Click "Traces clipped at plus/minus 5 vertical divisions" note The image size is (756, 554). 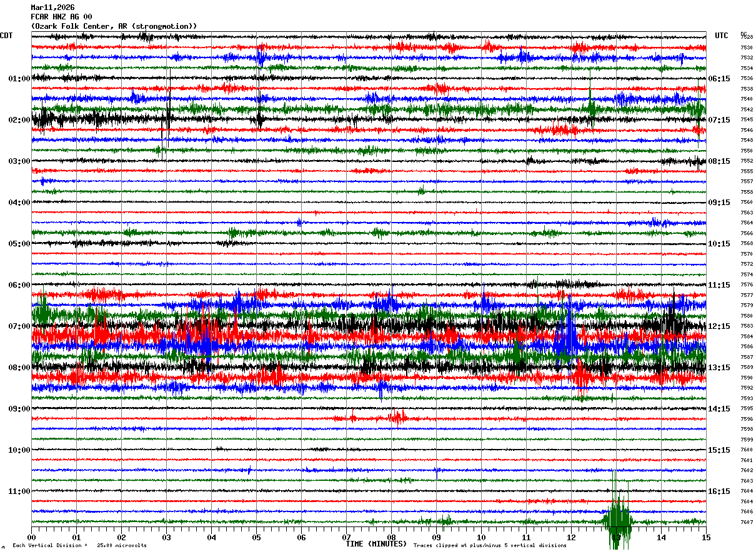[490, 546]
